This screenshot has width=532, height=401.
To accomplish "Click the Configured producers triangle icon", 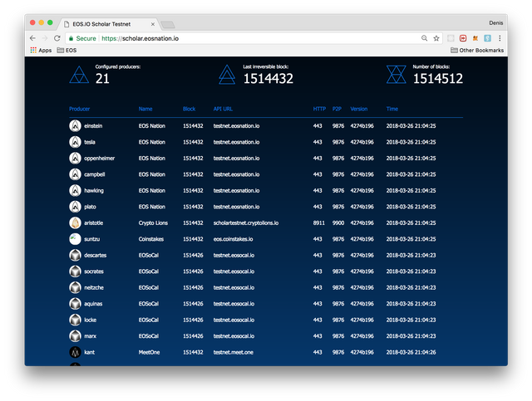I will [x=79, y=75].
